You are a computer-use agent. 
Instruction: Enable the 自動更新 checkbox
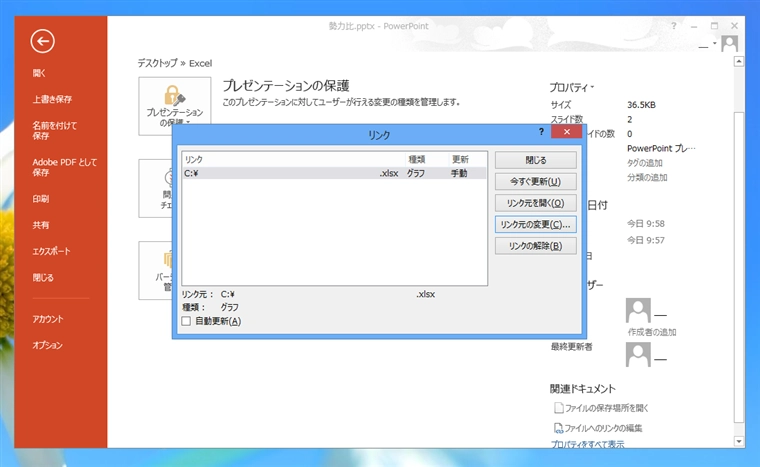pos(186,321)
